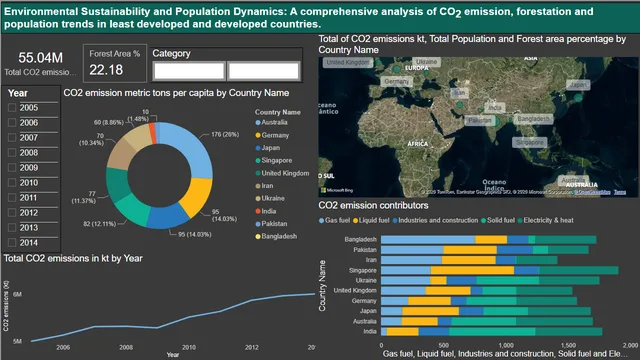Select the 2009 year checkbox
The height and width of the screenshot is (360, 640).
[x=12, y=168]
